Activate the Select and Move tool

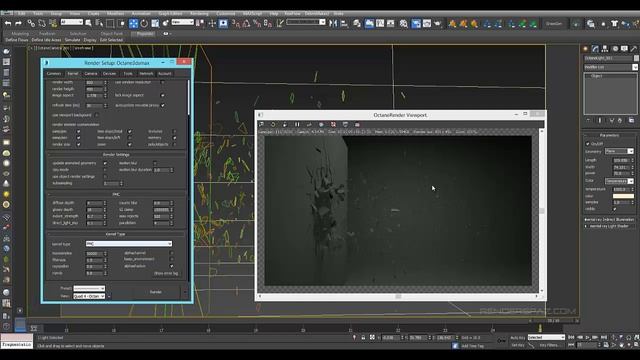coord(133,23)
